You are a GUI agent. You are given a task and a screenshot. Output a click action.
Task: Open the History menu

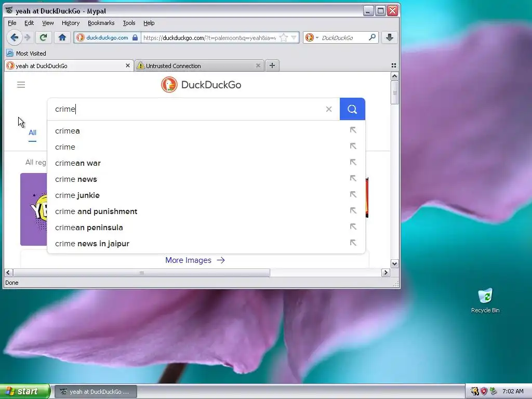71,23
